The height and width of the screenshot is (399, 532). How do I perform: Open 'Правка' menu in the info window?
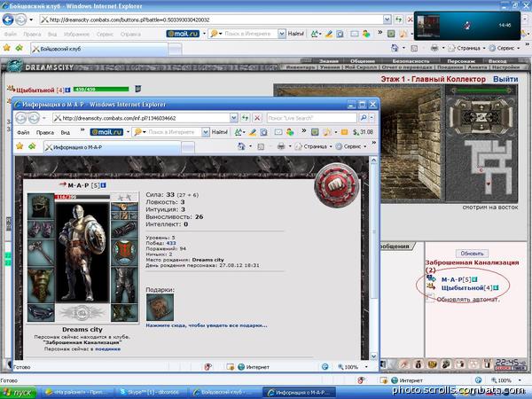(45, 132)
